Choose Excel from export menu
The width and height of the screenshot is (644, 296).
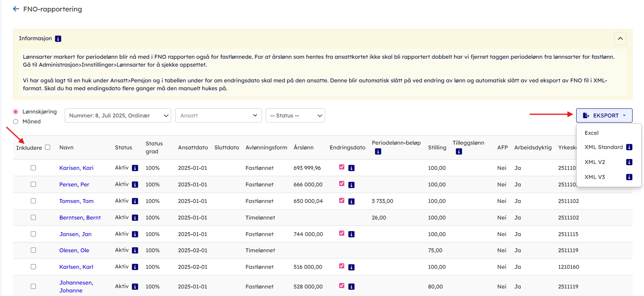(591, 133)
